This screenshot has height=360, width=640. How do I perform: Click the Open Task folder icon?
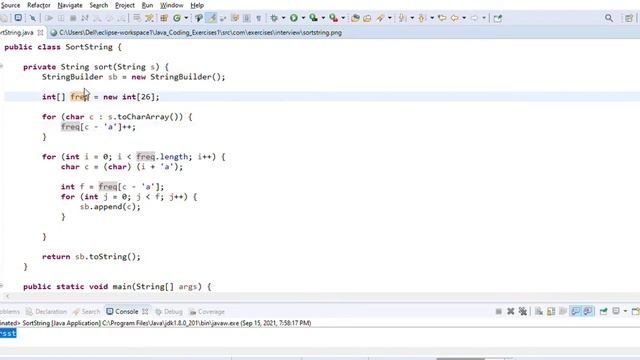pos(367,18)
